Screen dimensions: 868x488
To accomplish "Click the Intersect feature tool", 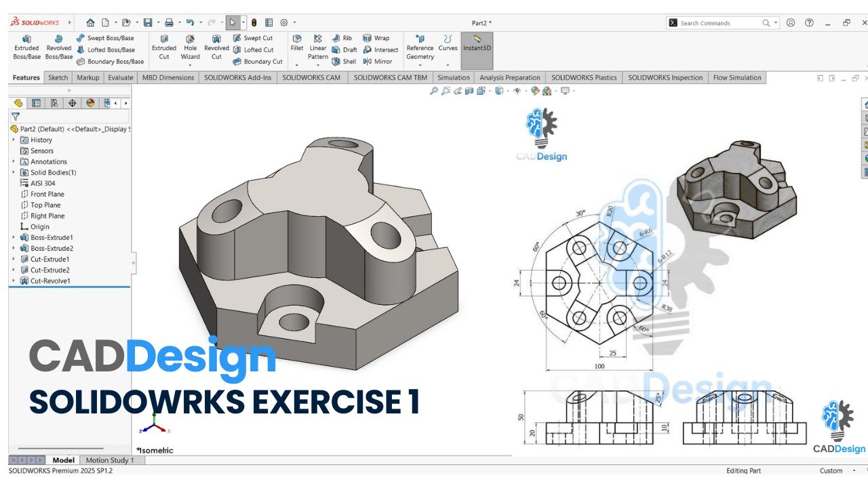I will coord(381,49).
